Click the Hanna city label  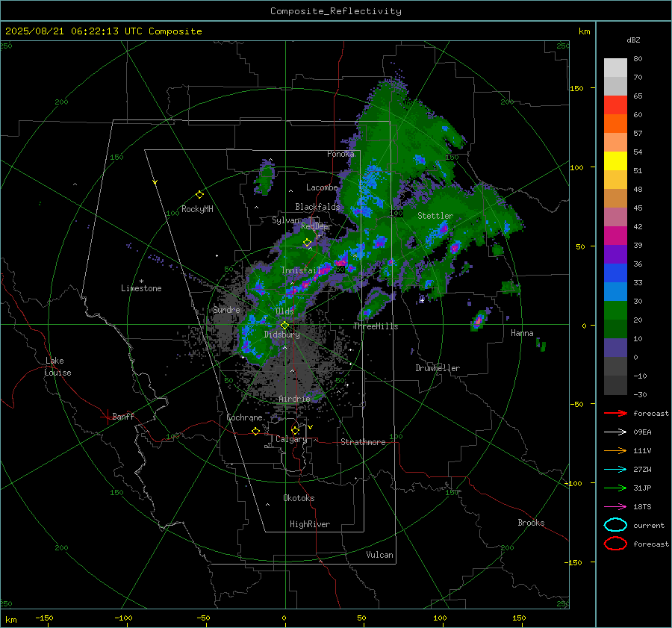click(522, 333)
